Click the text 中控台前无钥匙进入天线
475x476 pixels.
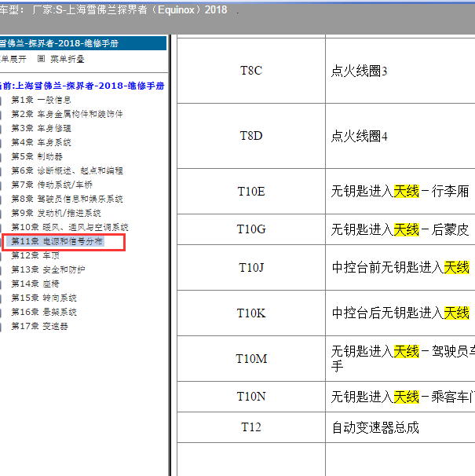(400, 267)
